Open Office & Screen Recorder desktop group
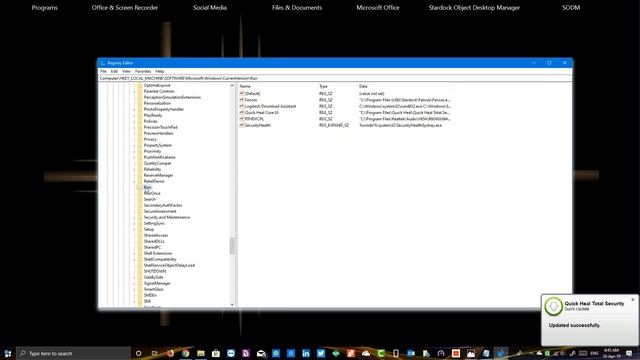 pos(124,8)
